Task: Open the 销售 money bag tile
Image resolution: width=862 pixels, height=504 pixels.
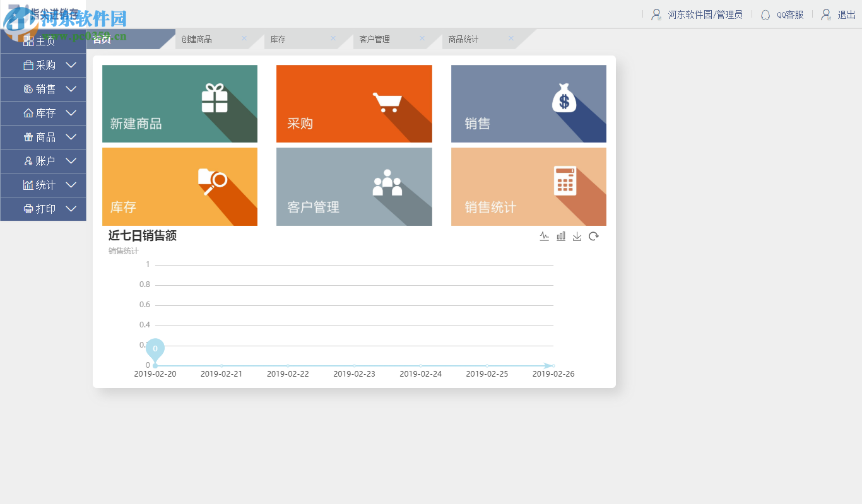Action: tap(529, 103)
